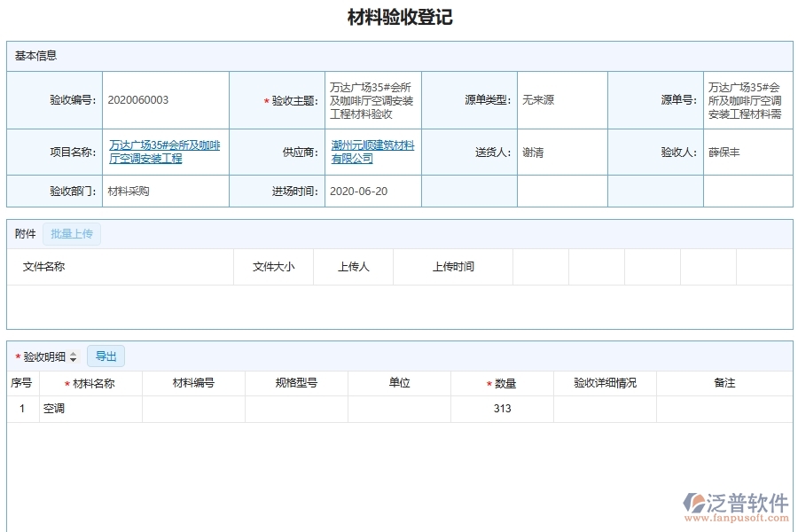798x532 pixels.
Task: Select the quantity cell showing 313
Action: tap(502, 409)
